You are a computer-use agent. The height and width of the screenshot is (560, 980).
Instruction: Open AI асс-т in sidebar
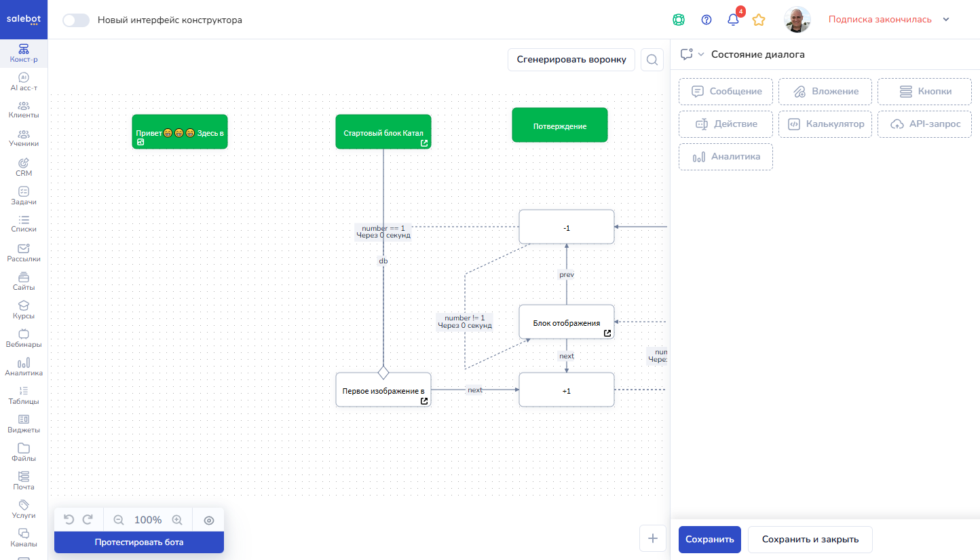tap(24, 82)
